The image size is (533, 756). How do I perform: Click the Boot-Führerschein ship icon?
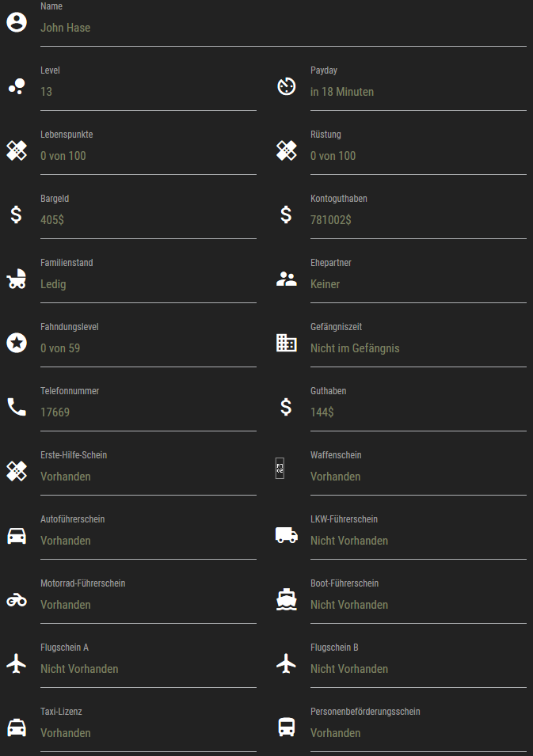pos(286,599)
